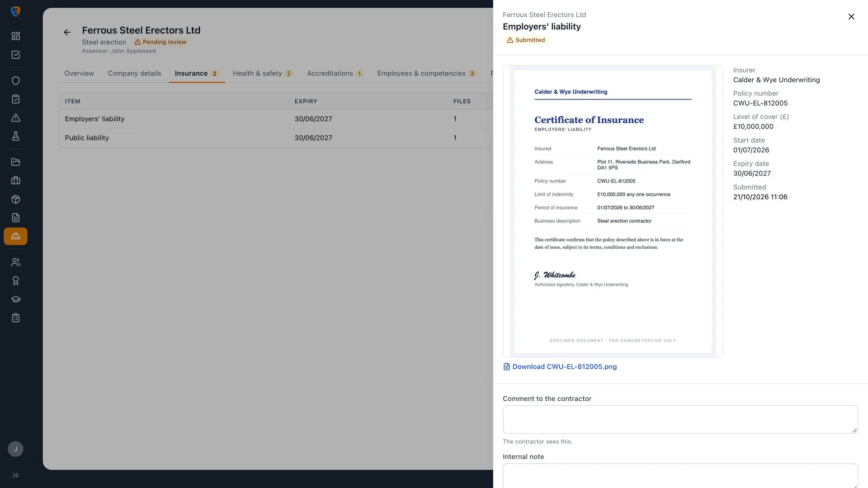The width and height of the screenshot is (868, 488).
Task: Click the submitted timestamp 21/10/2026 11:06
Action: point(760,197)
